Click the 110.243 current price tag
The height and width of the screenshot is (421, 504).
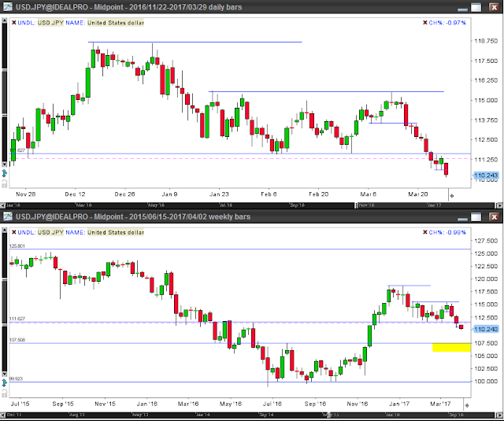[486, 175]
